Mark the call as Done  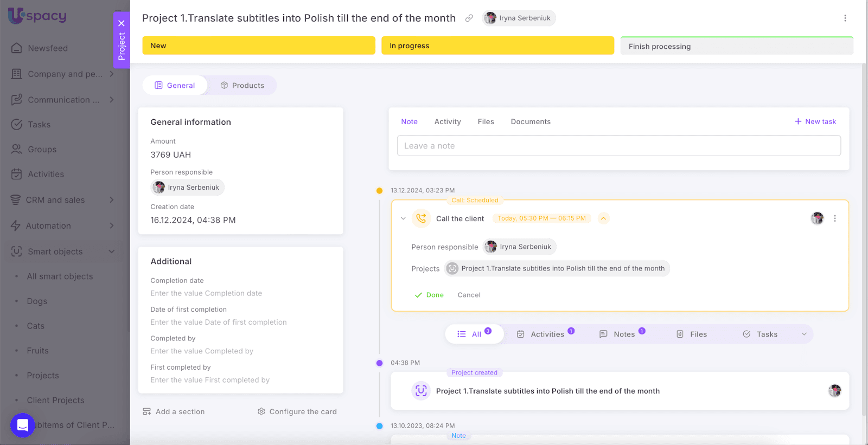(x=429, y=295)
